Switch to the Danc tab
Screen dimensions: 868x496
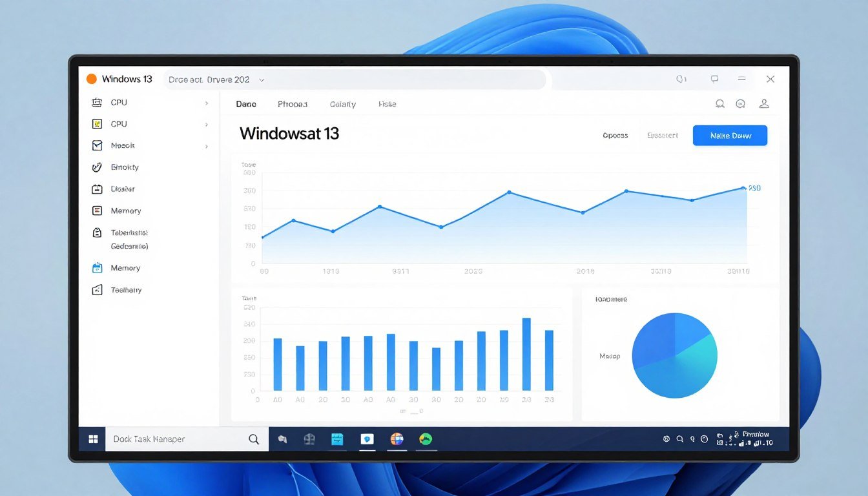click(x=245, y=103)
